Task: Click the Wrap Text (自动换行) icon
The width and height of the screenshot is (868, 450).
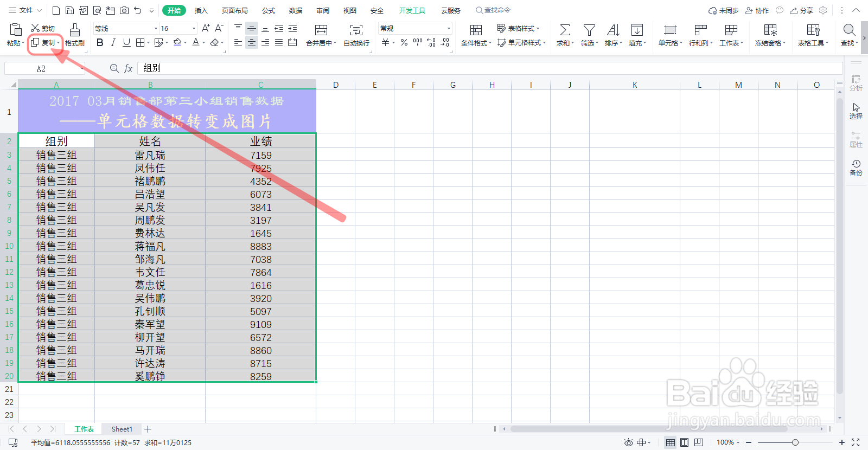Action: 356,30
